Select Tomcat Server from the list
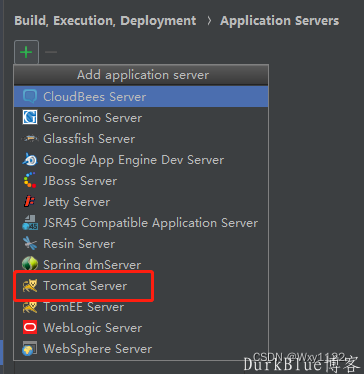The image size is (364, 374). 141,286
